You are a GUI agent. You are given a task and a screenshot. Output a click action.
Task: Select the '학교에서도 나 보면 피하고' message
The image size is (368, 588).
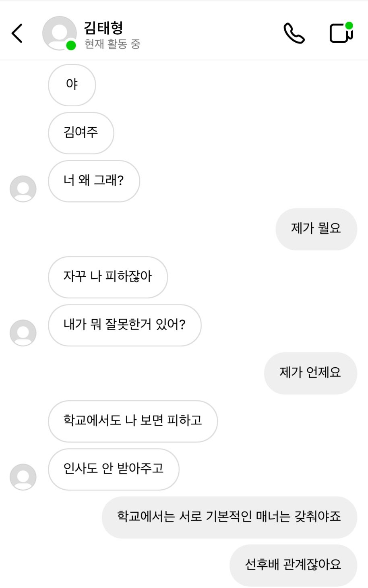click(x=132, y=421)
